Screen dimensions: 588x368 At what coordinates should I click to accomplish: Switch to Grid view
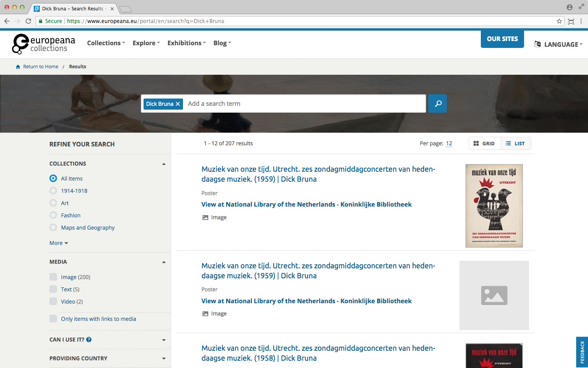(x=484, y=143)
